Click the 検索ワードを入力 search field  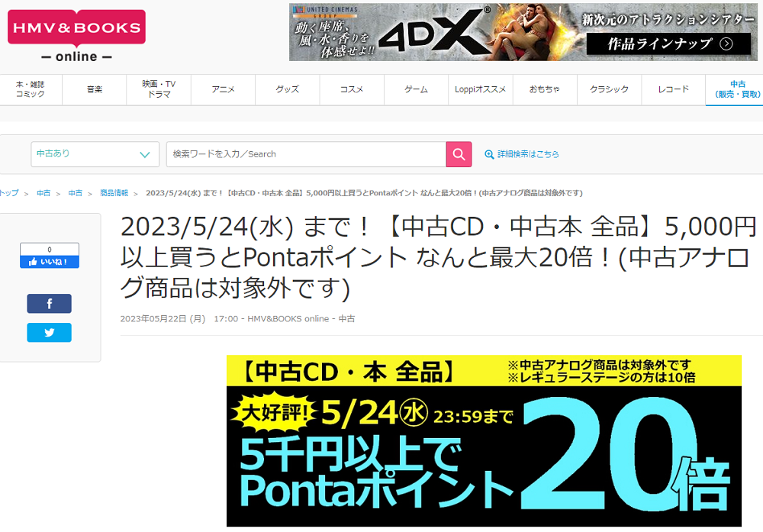pos(306,154)
